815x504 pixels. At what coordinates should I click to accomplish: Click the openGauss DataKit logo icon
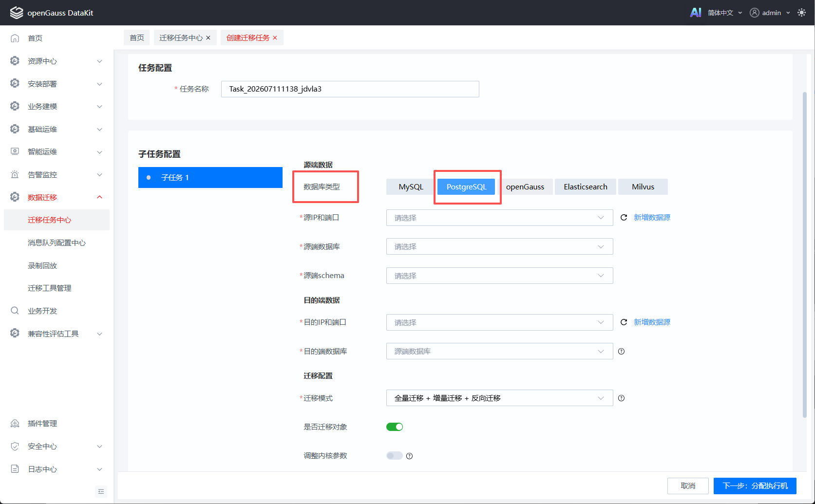click(x=17, y=13)
